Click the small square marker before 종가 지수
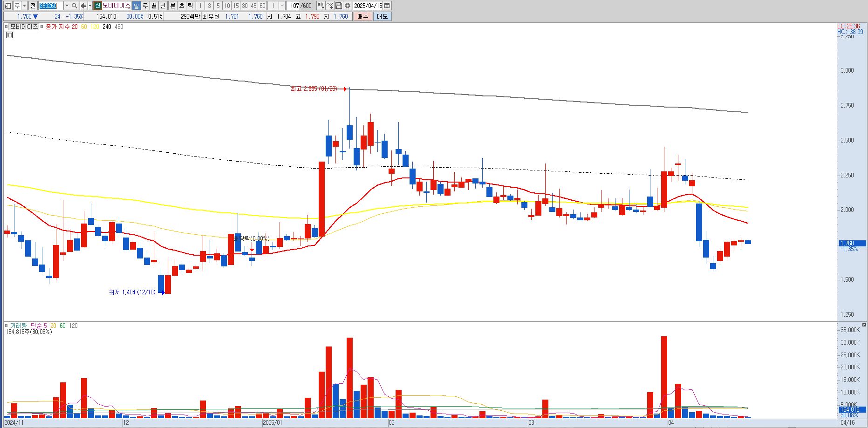868x428 pixels. click(x=42, y=27)
